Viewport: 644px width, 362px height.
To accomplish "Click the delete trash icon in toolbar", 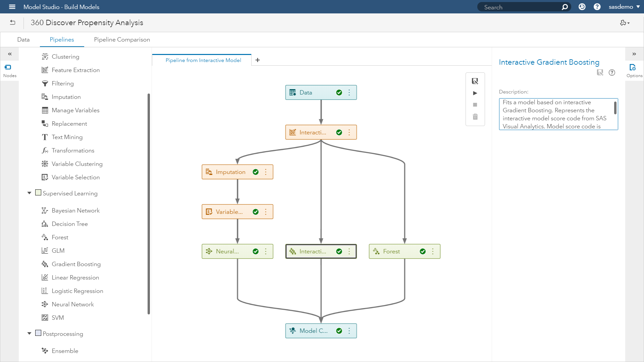I will click(475, 117).
